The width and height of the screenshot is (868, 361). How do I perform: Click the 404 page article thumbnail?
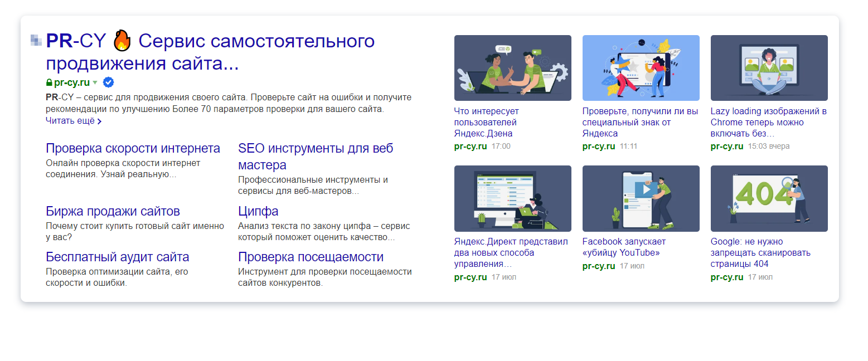[769, 198]
